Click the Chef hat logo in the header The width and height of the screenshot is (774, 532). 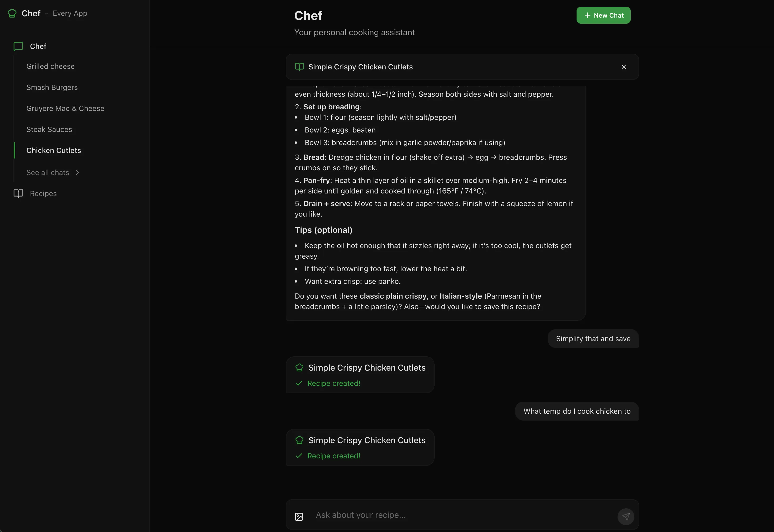12,13
